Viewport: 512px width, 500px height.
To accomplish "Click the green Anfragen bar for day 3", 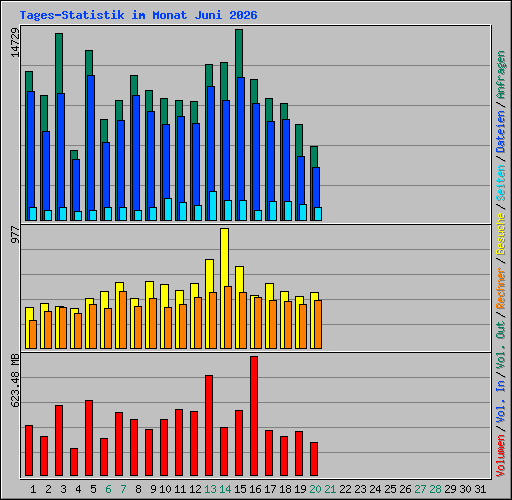I will point(59,63).
